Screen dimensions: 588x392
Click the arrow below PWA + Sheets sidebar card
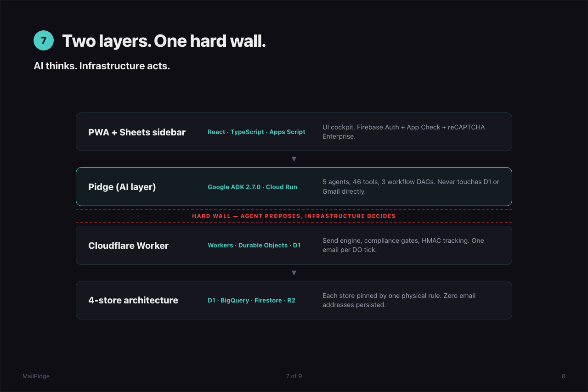[294, 159]
